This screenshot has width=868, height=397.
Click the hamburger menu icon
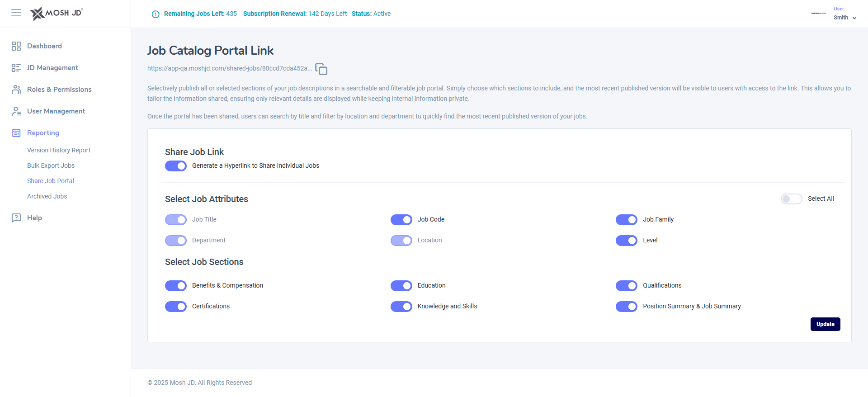coord(16,13)
